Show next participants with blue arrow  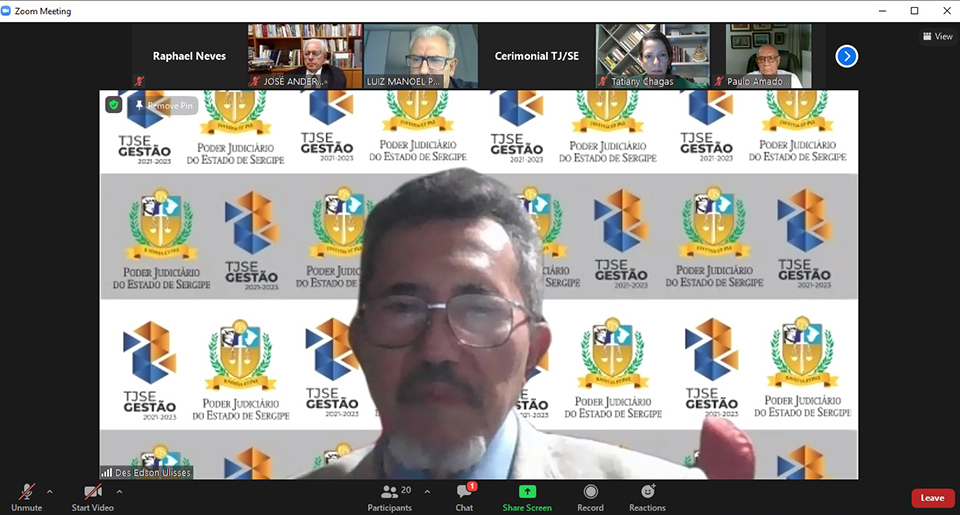pyautogui.click(x=846, y=56)
